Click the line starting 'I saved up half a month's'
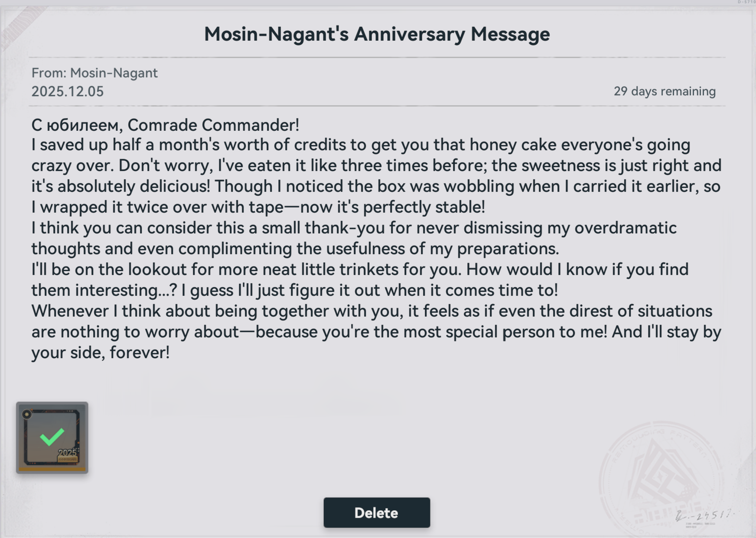This screenshot has height=538, width=756. tap(361, 145)
